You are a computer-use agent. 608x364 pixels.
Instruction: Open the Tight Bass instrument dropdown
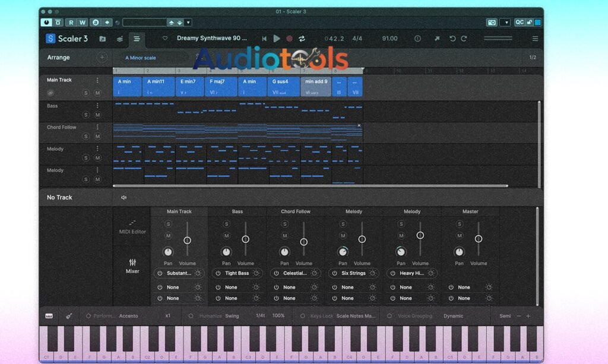(236, 273)
